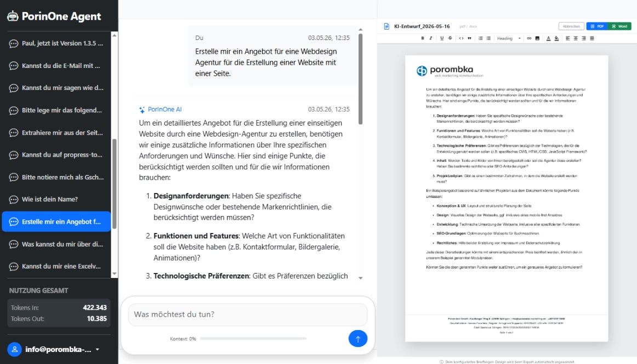This screenshot has width=637, height=364.
Task: Create an ordered list from the toolbar
Action: tap(481, 38)
